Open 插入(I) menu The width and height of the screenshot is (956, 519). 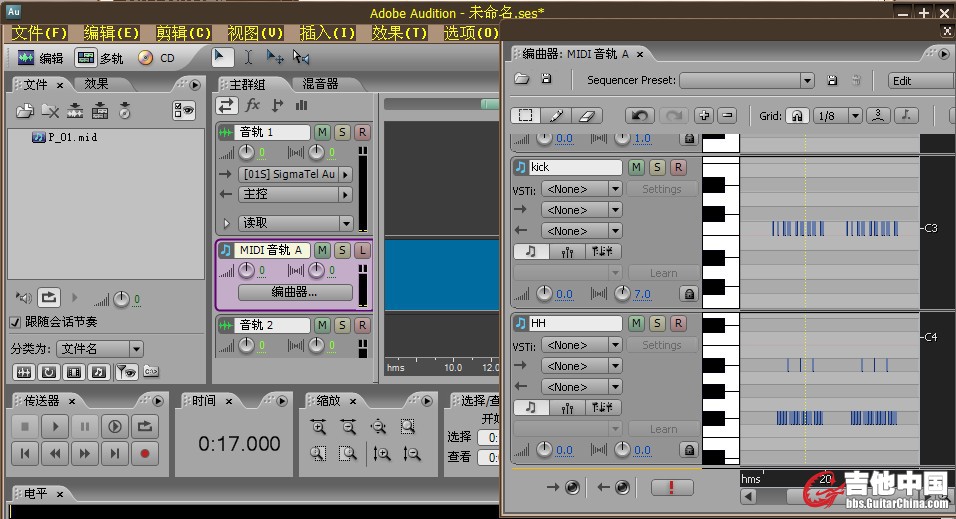tap(327, 33)
